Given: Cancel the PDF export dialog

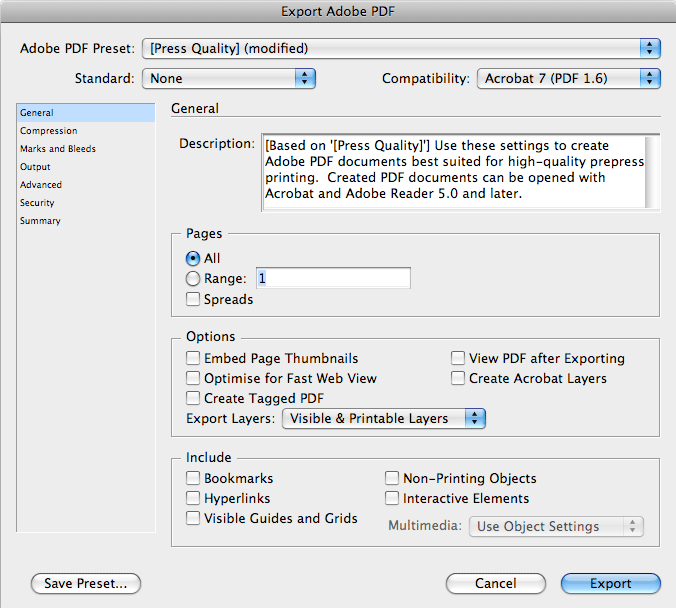Looking at the screenshot, I should (x=496, y=583).
